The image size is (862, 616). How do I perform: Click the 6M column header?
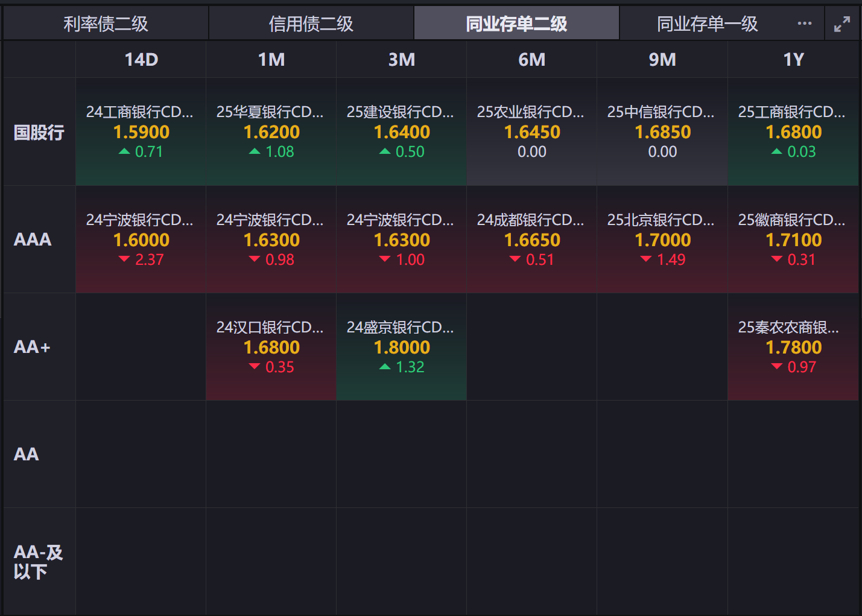tap(532, 60)
